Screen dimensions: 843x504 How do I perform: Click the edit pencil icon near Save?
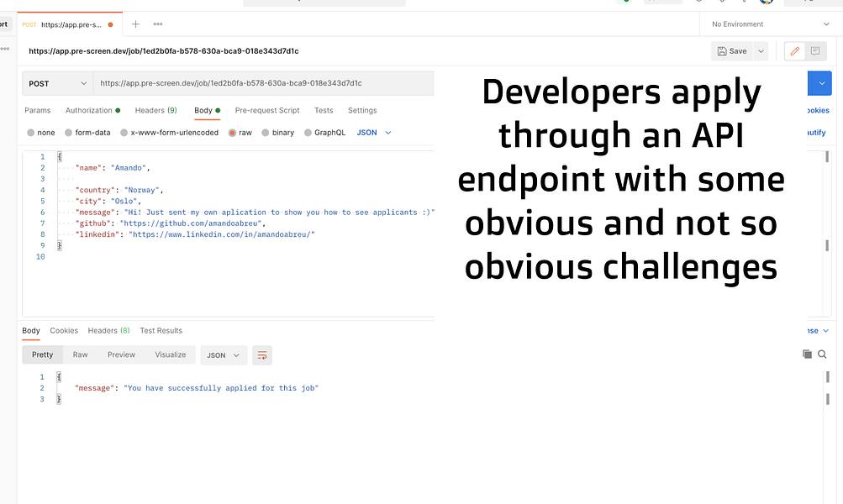coord(794,51)
